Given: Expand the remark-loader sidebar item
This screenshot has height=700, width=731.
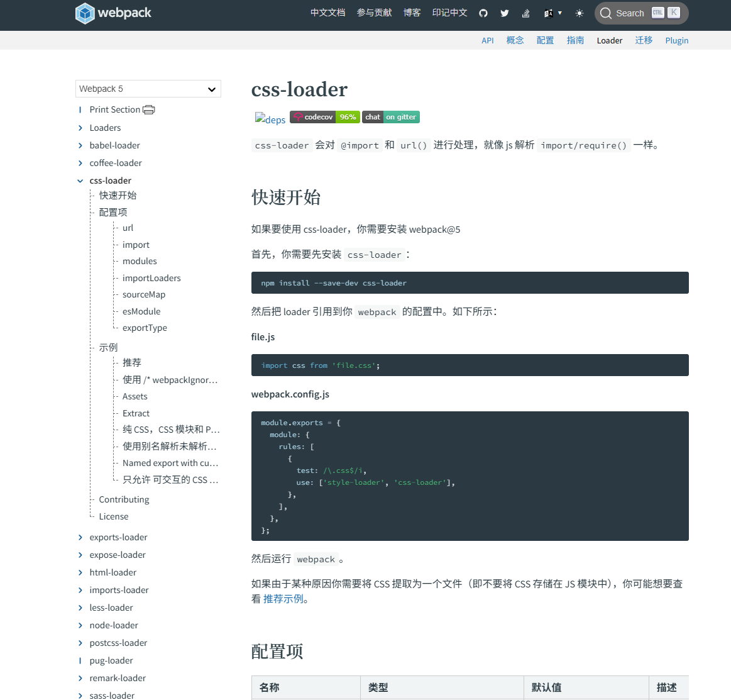Looking at the screenshot, I should pos(80,678).
